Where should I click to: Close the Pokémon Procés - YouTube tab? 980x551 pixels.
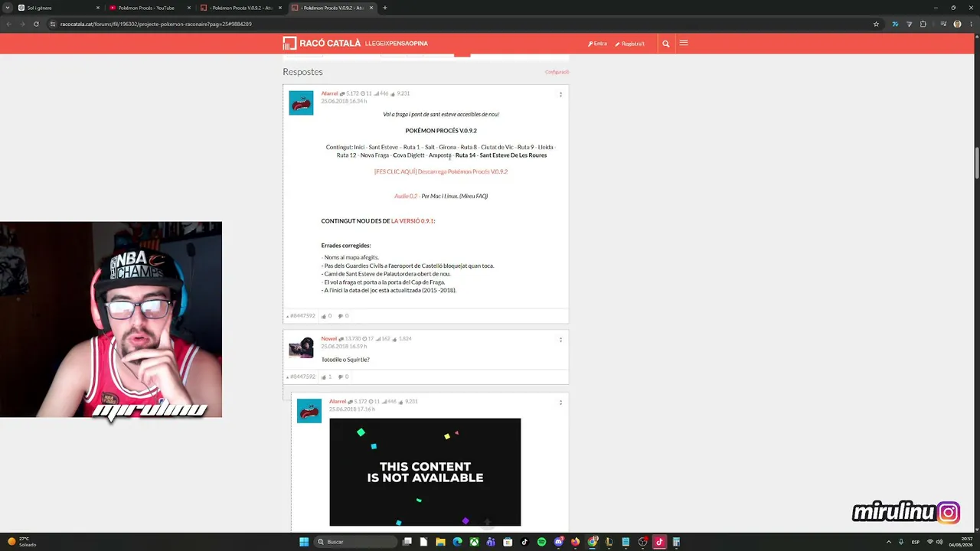coord(188,8)
